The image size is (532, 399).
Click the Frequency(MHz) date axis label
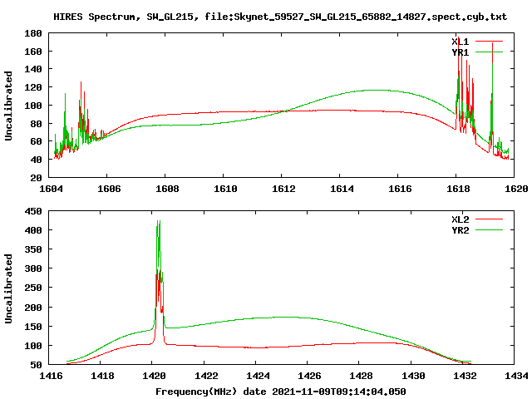pos(281,392)
